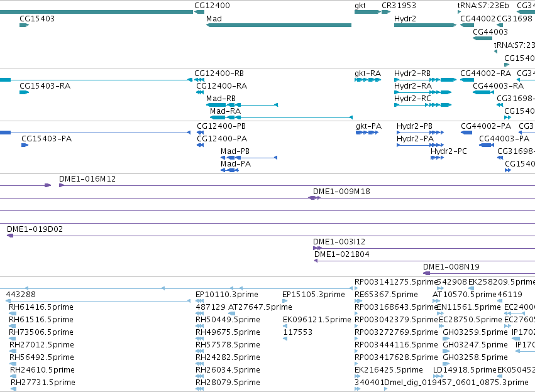Viewport: 535px width, 392px height.
Task: Select the RH24610.5prime EST label
Action: (42, 370)
